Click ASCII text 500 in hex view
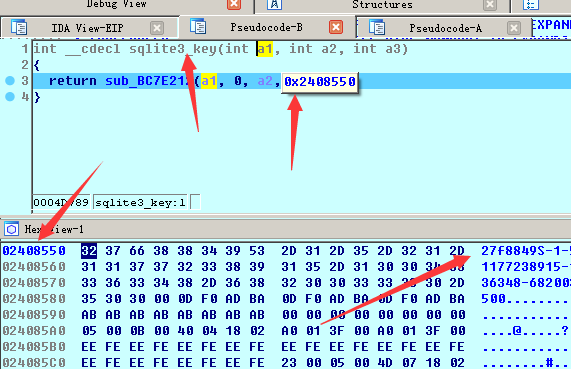This screenshot has height=369, width=571. pyautogui.click(x=493, y=299)
